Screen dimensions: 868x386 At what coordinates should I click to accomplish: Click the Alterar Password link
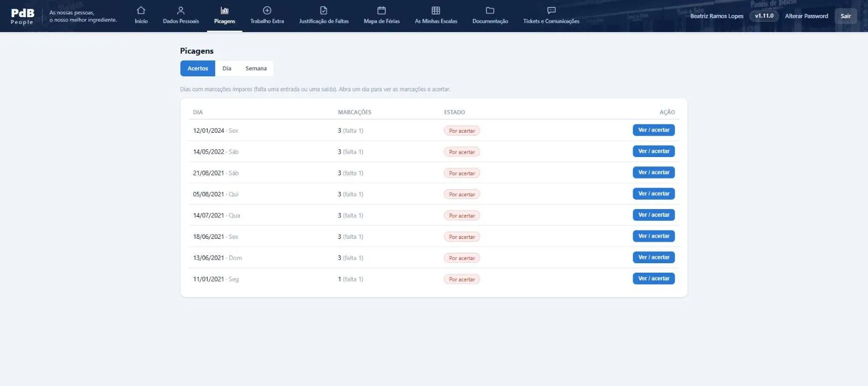tap(807, 16)
